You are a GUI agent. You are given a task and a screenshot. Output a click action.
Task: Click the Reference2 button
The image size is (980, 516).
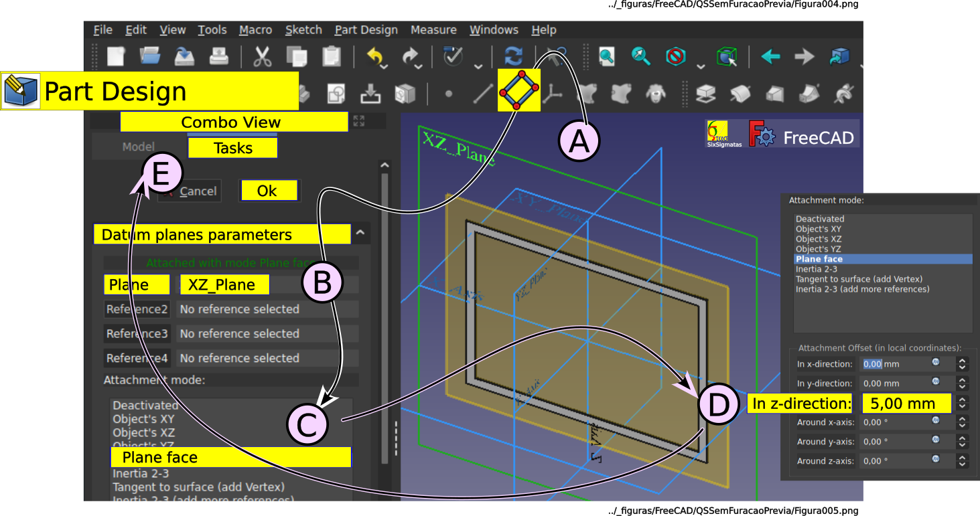point(137,309)
